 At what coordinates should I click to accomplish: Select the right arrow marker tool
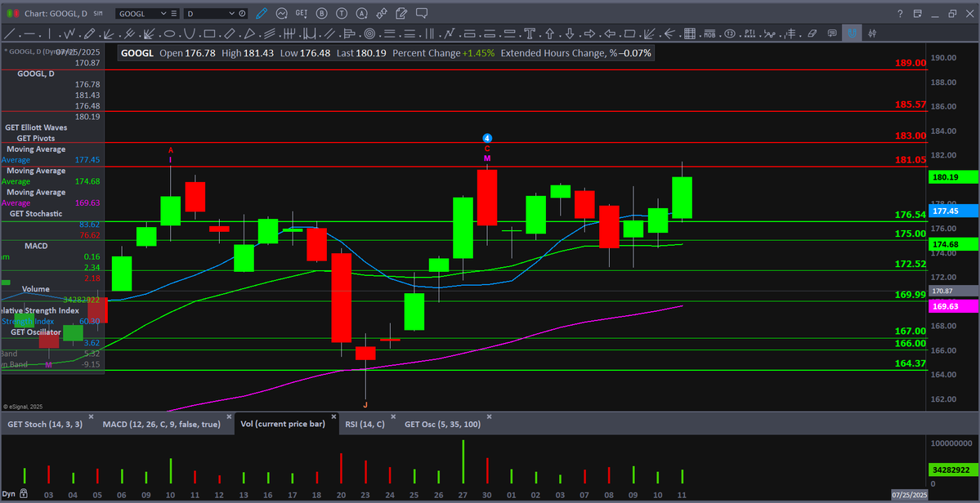pyautogui.click(x=589, y=33)
